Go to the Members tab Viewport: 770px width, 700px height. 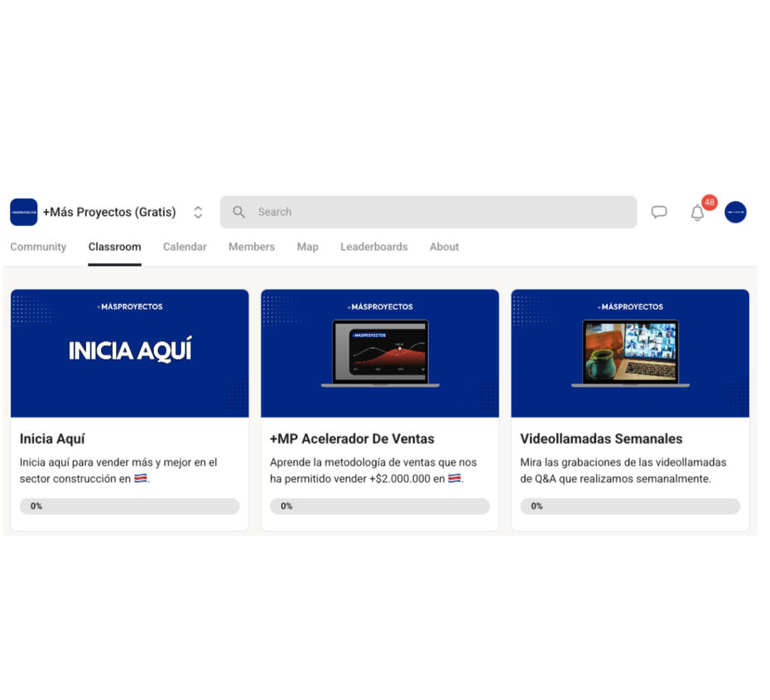252,247
